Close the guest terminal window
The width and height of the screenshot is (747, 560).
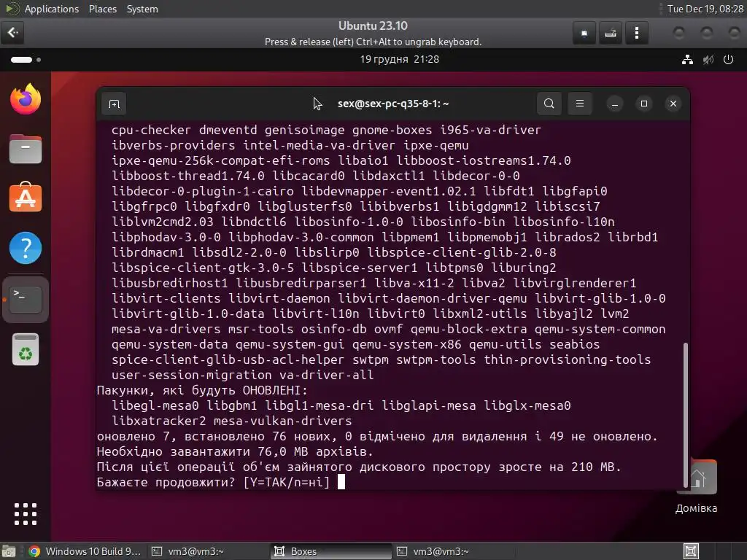tap(673, 104)
